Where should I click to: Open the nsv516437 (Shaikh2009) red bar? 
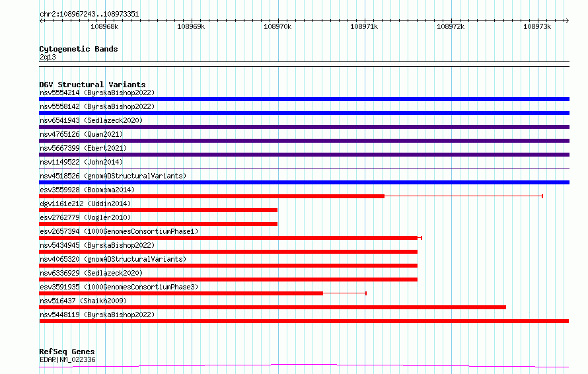click(x=273, y=307)
